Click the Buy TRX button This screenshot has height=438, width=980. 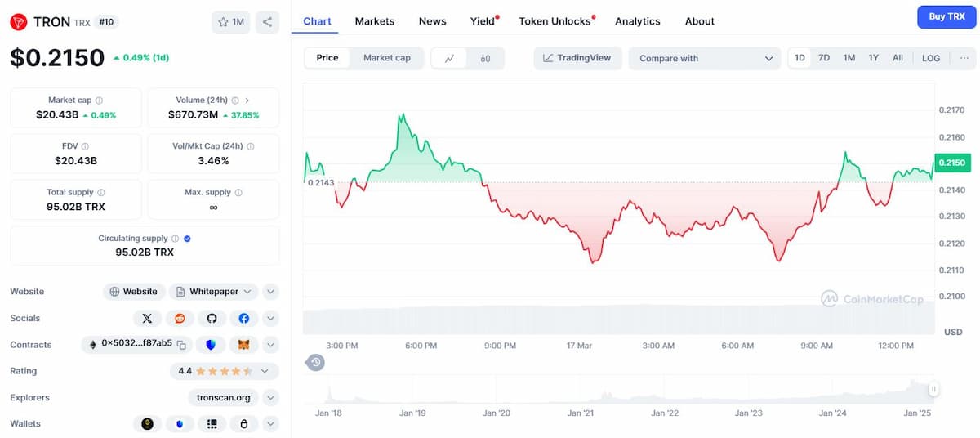tap(947, 16)
